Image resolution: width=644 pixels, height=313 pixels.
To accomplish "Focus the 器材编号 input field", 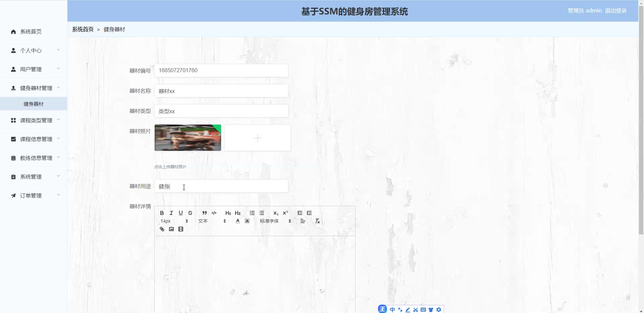I will pyautogui.click(x=221, y=71).
